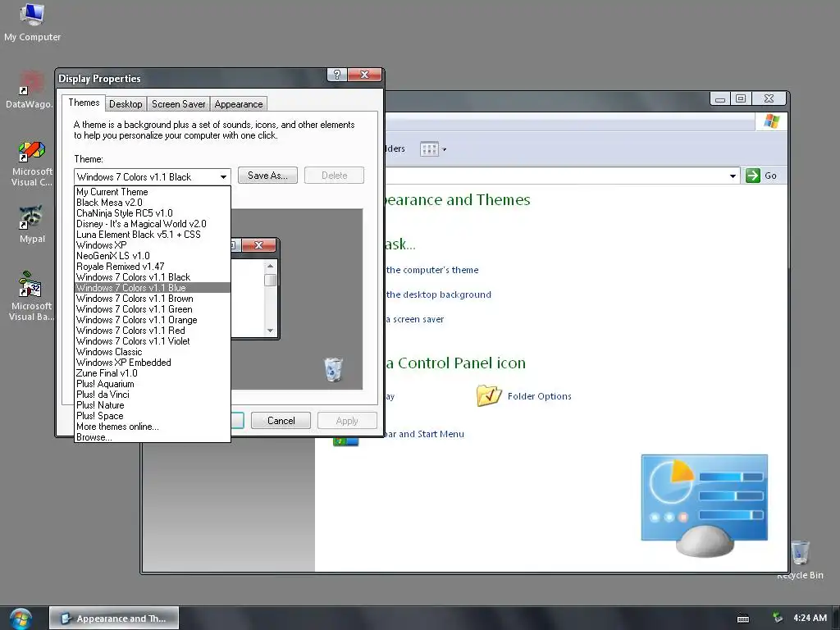Select Windows Classic theme
The width and height of the screenshot is (840, 630).
coord(153,352)
